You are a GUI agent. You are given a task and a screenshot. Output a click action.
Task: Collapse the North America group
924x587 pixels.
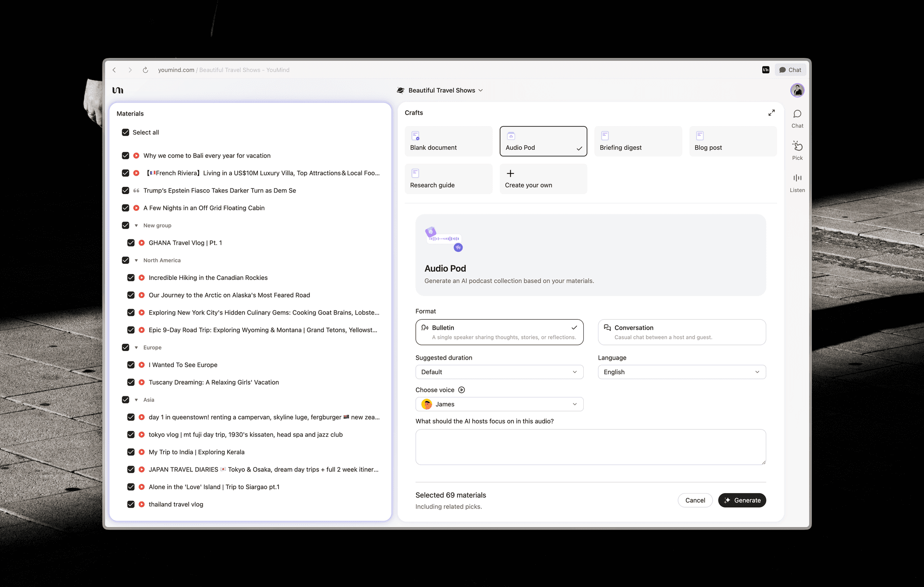pyautogui.click(x=136, y=261)
